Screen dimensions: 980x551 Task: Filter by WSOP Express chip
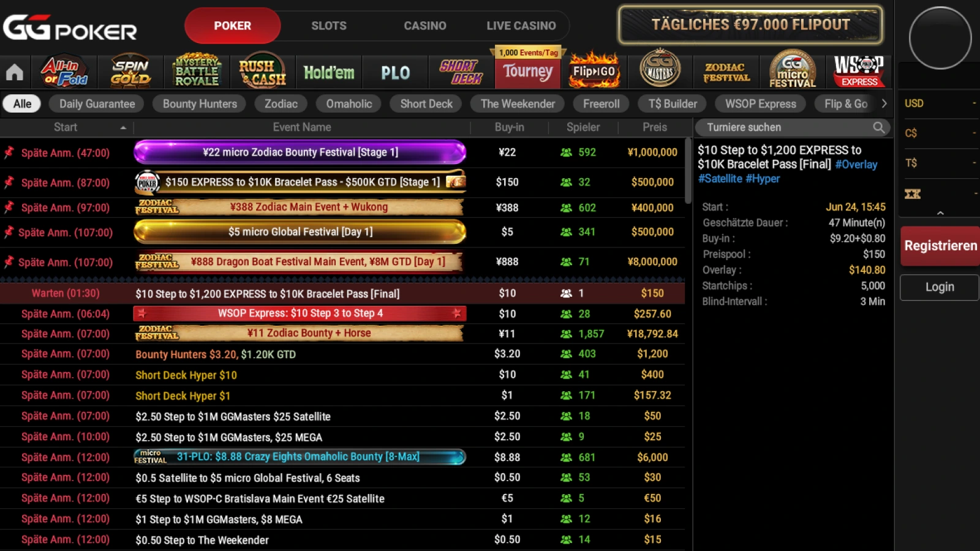pos(761,103)
